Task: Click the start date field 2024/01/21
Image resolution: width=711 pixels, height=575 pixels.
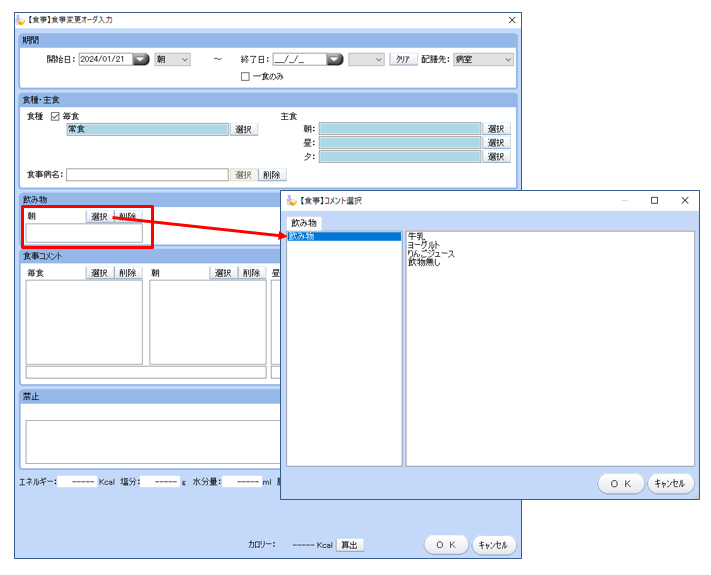Action: (106, 59)
